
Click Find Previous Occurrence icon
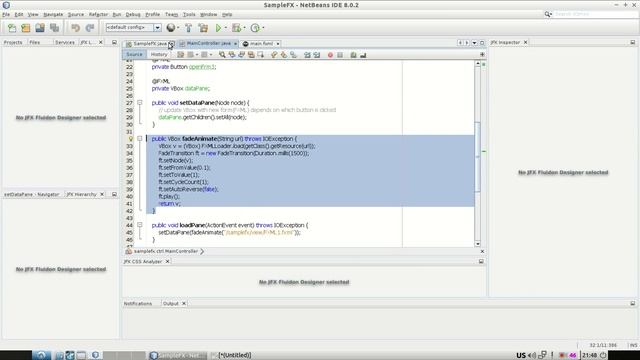pos(232,55)
